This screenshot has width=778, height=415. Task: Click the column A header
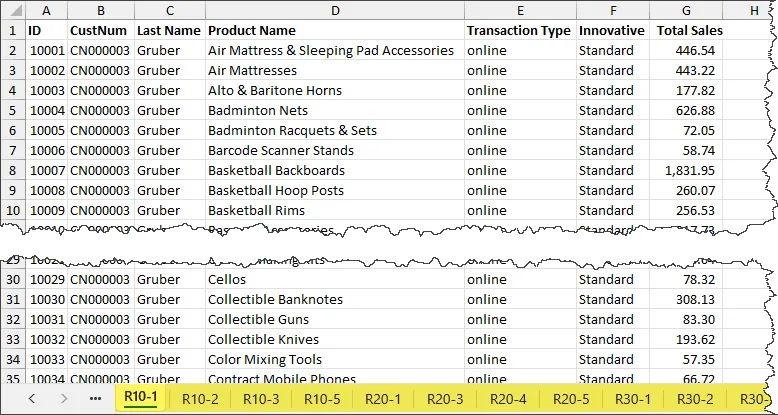point(46,10)
